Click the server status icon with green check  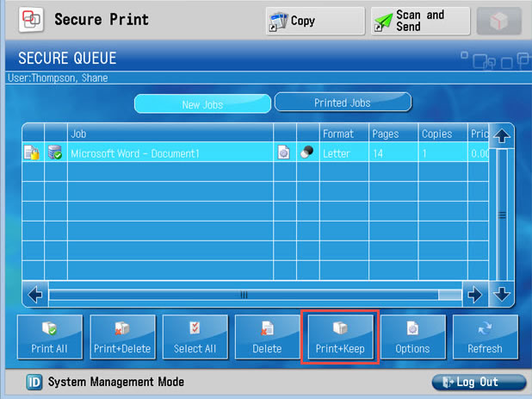pyautogui.click(x=55, y=153)
